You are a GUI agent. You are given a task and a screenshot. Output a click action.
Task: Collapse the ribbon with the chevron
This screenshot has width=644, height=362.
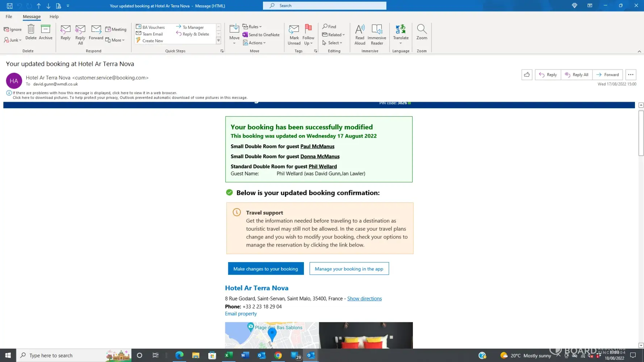click(x=639, y=51)
